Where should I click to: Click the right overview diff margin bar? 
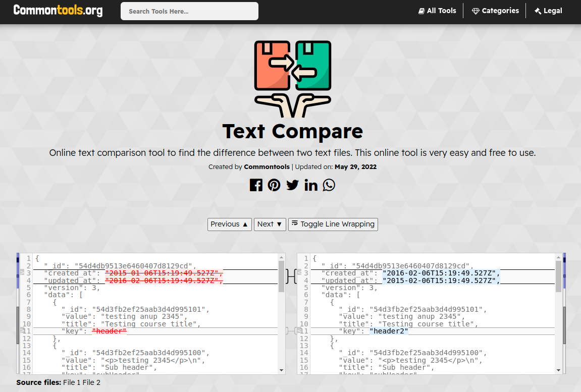(x=564, y=313)
